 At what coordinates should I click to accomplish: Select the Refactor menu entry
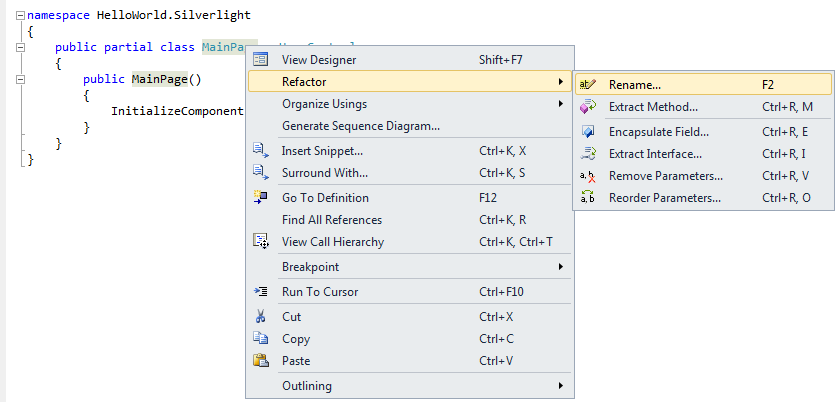[409, 81]
